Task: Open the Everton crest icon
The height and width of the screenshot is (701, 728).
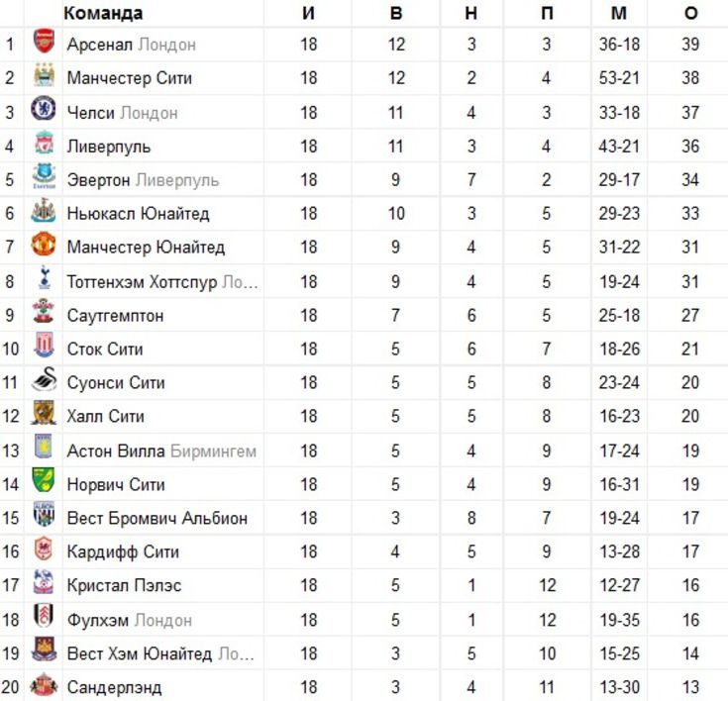Action: [44, 176]
